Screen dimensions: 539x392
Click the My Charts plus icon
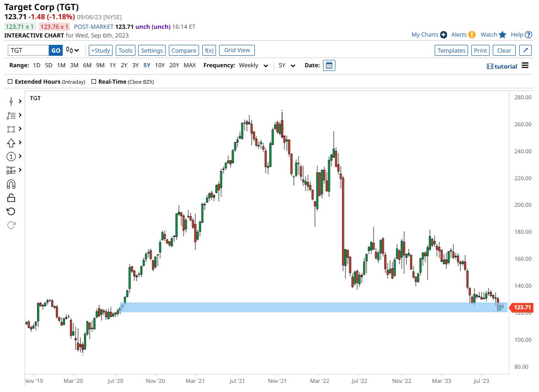443,35
